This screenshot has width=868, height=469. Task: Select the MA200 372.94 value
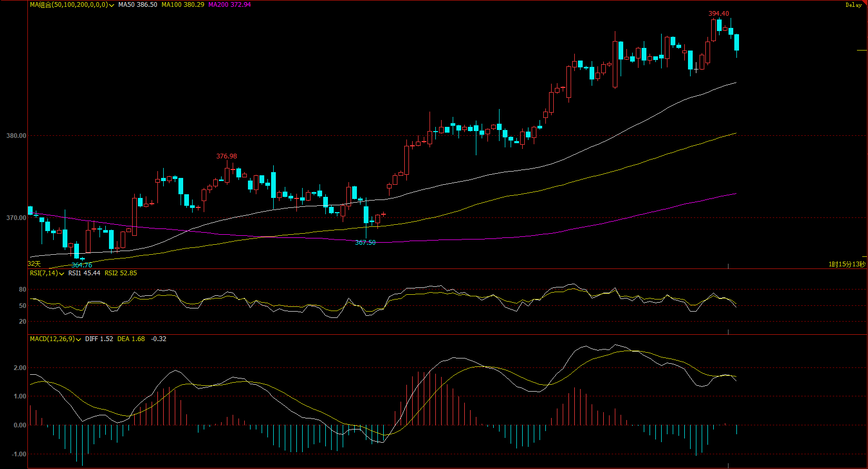(x=230, y=5)
